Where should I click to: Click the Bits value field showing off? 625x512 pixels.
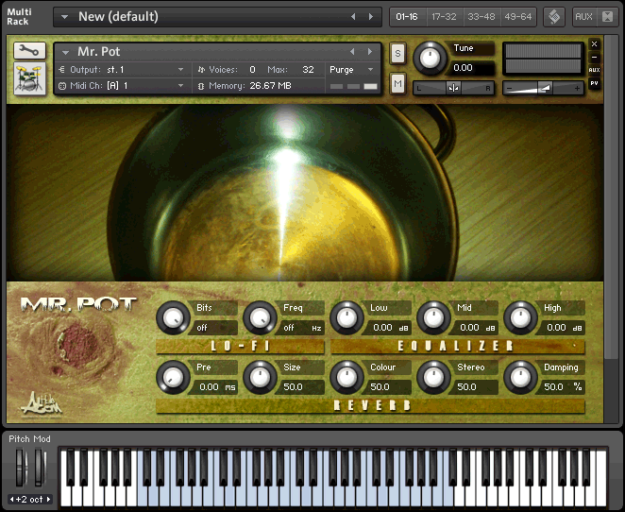point(213,328)
